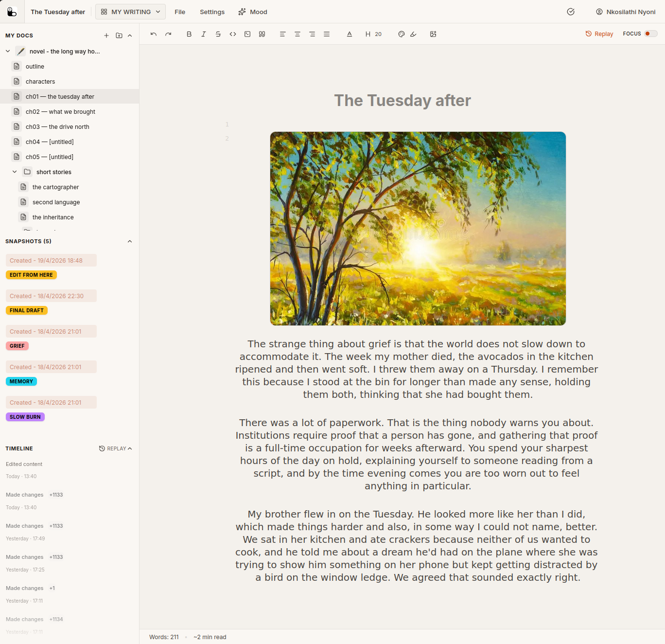The image size is (665, 644).
Task: Select the Grief snapshot tag
Action: 17,346
